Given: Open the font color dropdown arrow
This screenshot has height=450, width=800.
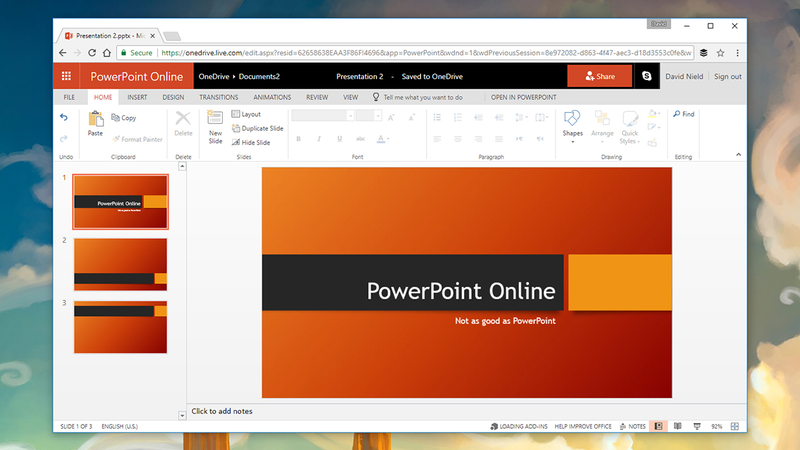Looking at the screenshot, I should (x=389, y=139).
